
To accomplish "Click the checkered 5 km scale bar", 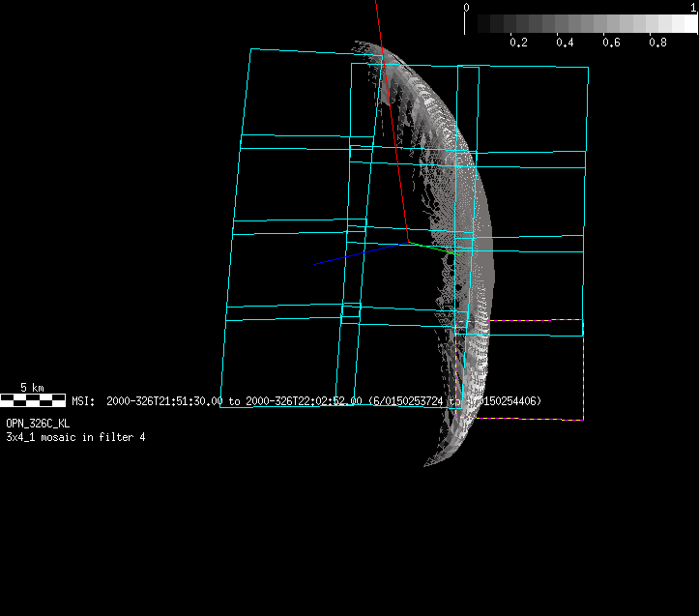I will click(33, 399).
